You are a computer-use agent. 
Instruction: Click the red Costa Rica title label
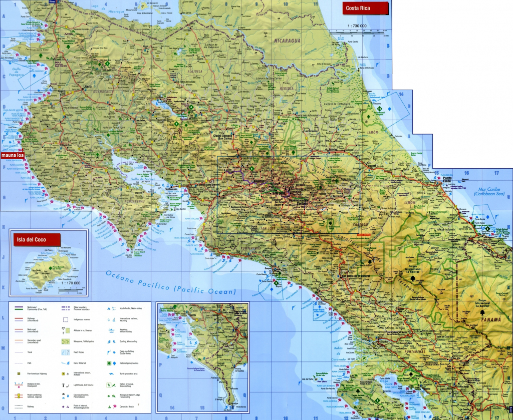click(365, 9)
